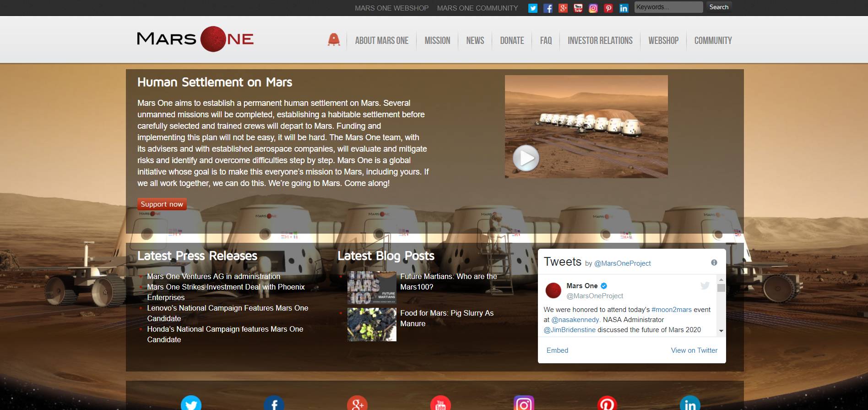Image resolution: width=868 pixels, height=410 pixels.
Task: Click the large Pinterest icon at bottom
Action: (607, 403)
